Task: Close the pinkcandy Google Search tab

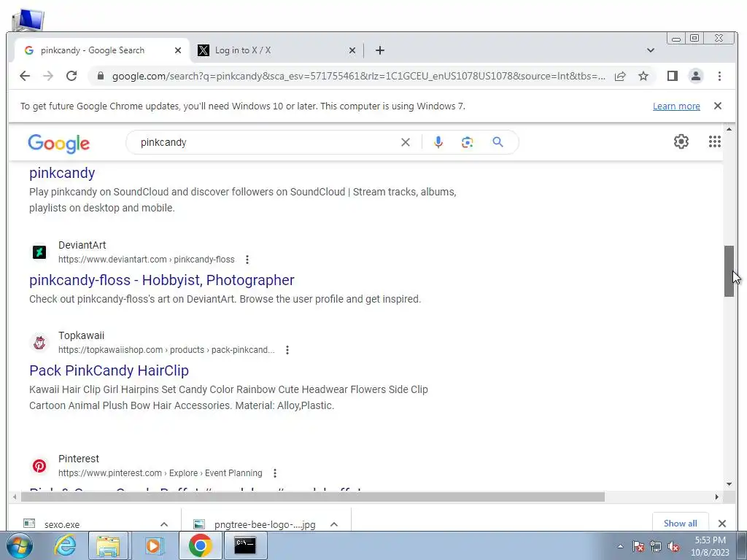Action: pyautogui.click(x=178, y=50)
